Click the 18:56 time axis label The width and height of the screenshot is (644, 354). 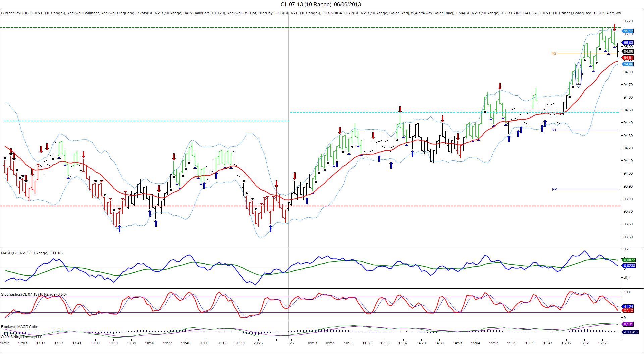click(149, 343)
